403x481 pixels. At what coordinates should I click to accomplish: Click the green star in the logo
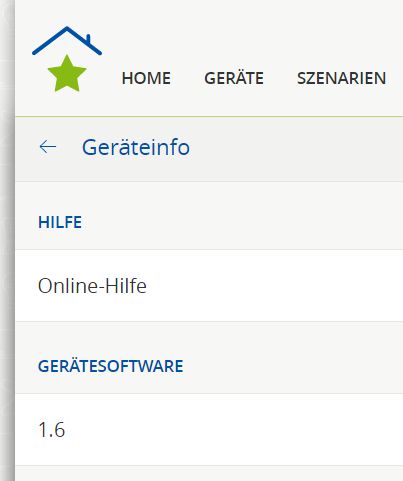tap(67, 73)
